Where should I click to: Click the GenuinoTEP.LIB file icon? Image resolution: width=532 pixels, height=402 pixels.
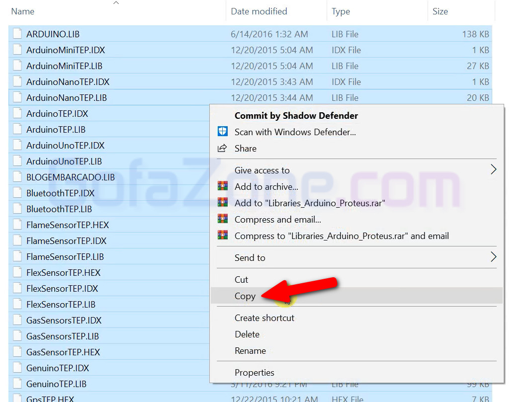pos(18,384)
